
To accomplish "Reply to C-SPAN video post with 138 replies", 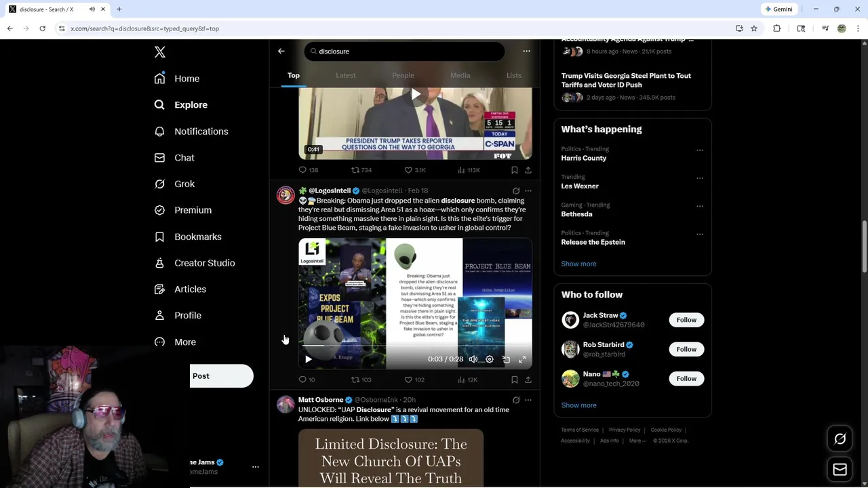I will pos(309,170).
